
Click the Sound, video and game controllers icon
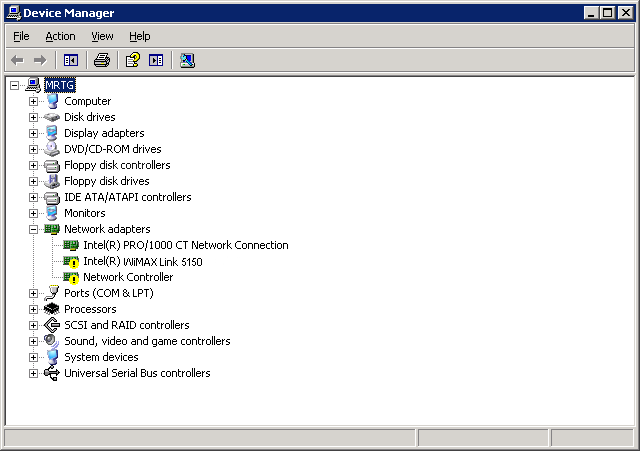coord(52,341)
